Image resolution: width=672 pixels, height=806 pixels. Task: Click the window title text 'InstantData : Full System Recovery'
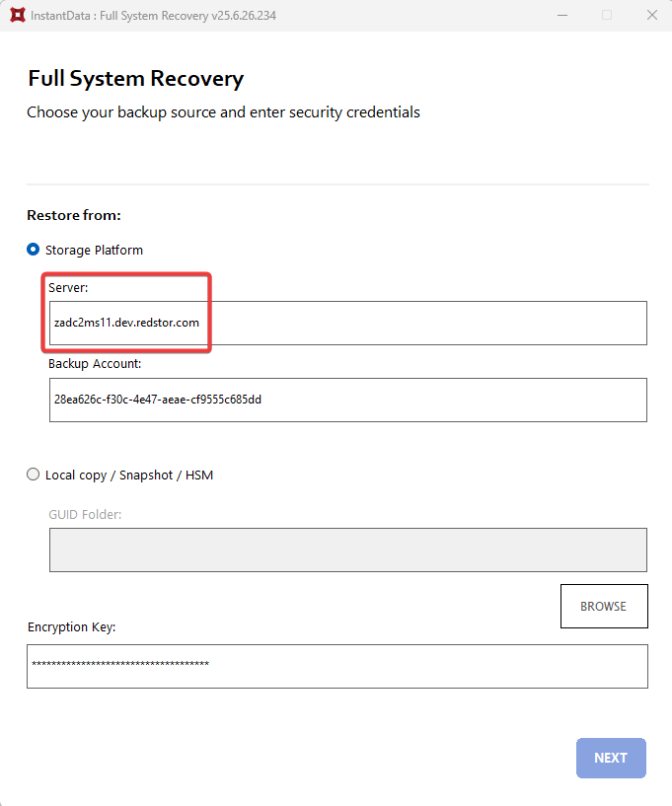(153, 16)
